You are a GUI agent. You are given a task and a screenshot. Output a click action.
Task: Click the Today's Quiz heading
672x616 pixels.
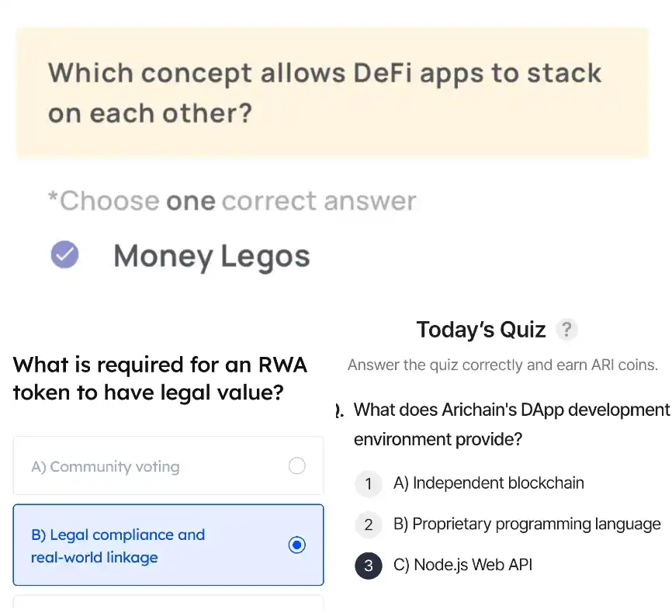click(x=481, y=330)
